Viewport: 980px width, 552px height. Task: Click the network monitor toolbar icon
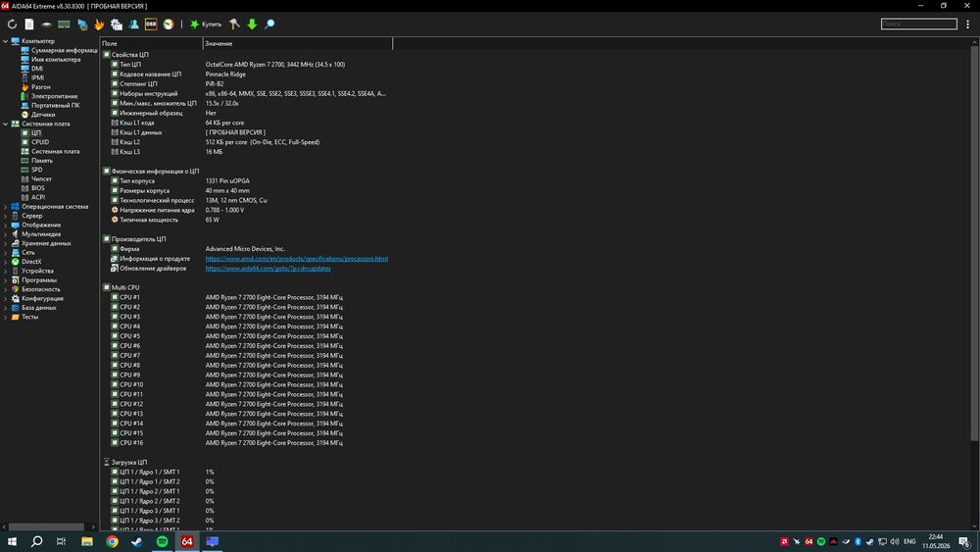coord(82,25)
